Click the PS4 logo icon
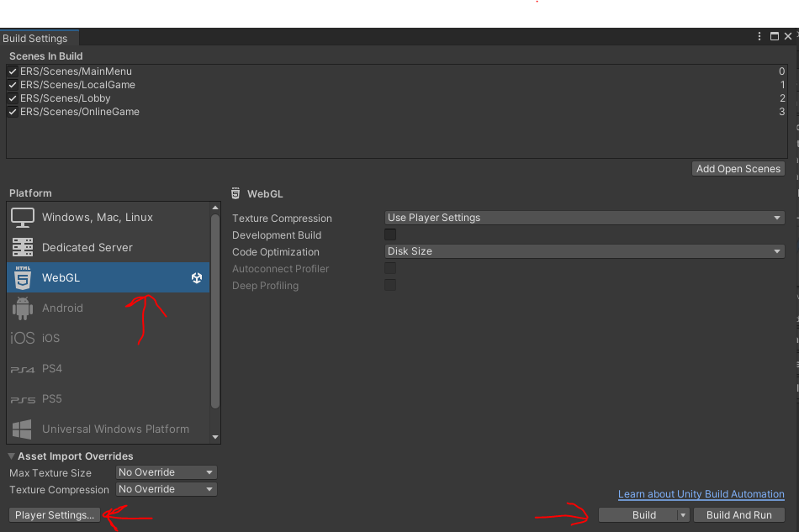Viewport: 799px width, 532px height. (x=23, y=369)
